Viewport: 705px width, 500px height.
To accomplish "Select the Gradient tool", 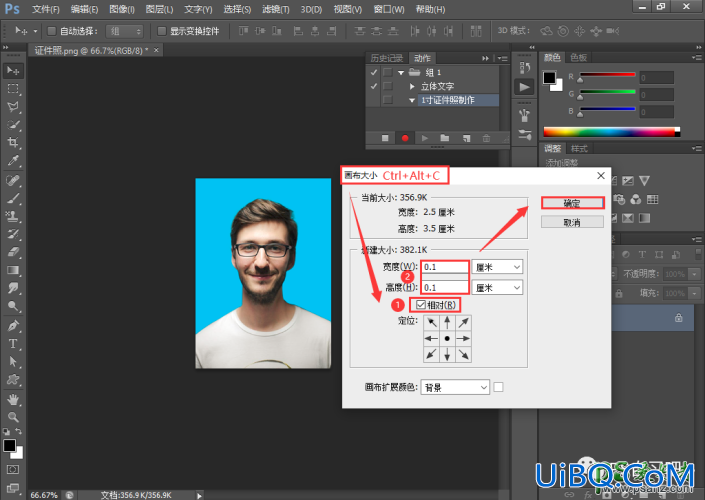I will click(x=13, y=270).
